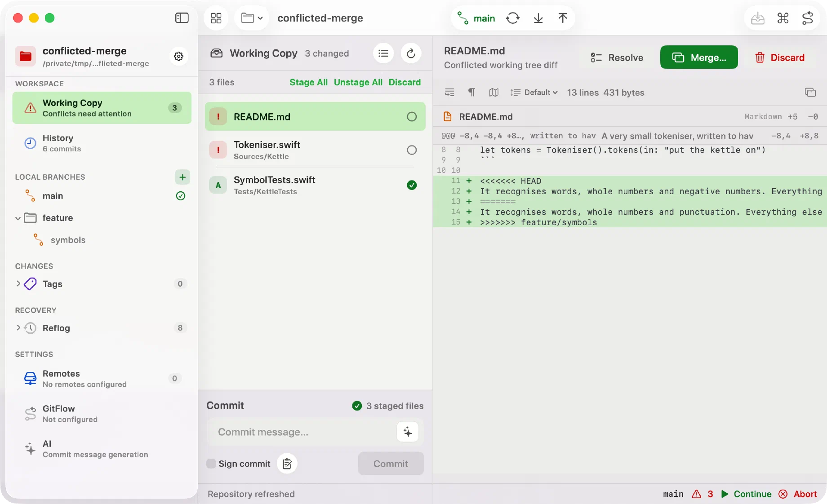
Task: Click the diff window overlay icon
Action: pyautogui.click(x=810, y=93)
